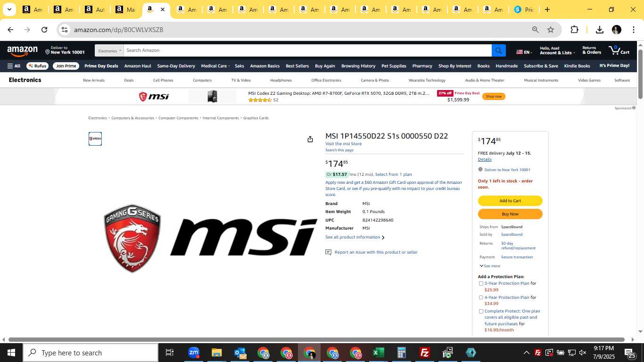The width and height of the screenshot is (644, 362).
Task: Open Cell Phones in Electronics subnav
Action: click(163, 80)
